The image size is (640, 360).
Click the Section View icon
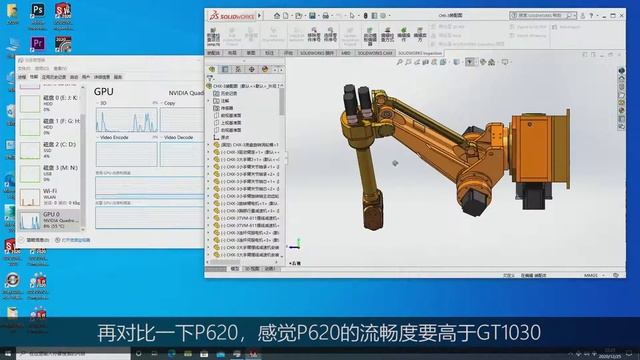click(x=425, y=62)
